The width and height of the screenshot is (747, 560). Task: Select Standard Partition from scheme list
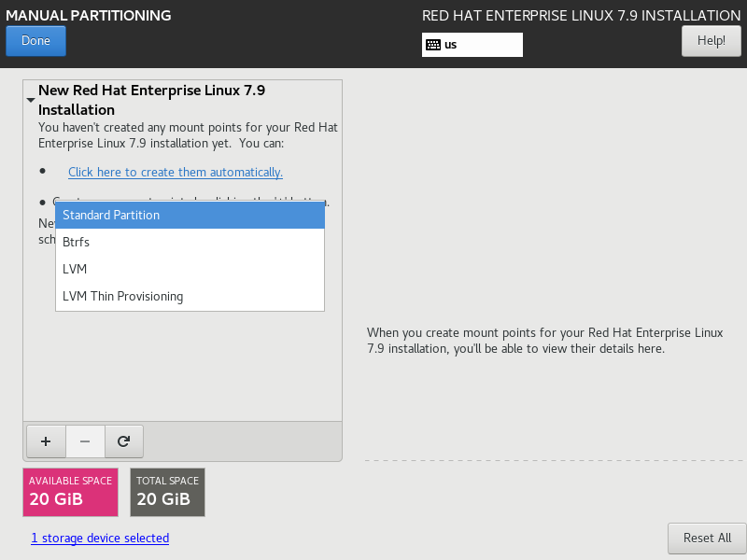pos(190,216)
